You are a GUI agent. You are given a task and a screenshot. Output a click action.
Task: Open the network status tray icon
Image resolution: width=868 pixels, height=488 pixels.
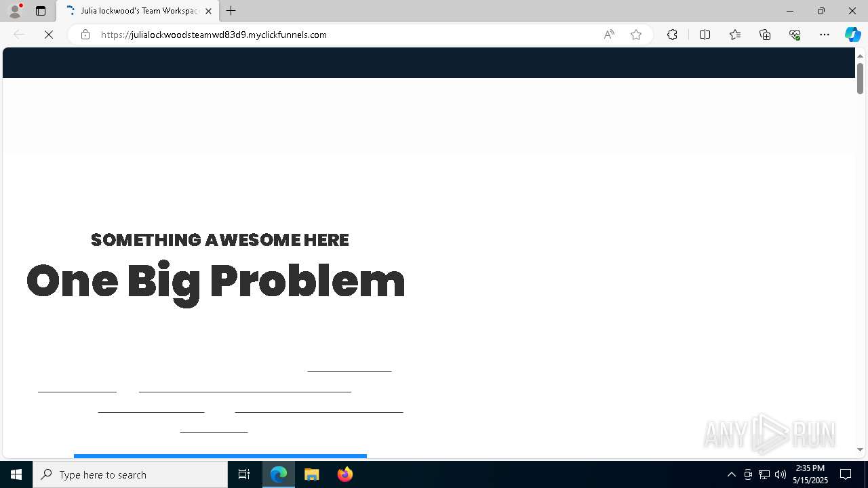(764, 474)
